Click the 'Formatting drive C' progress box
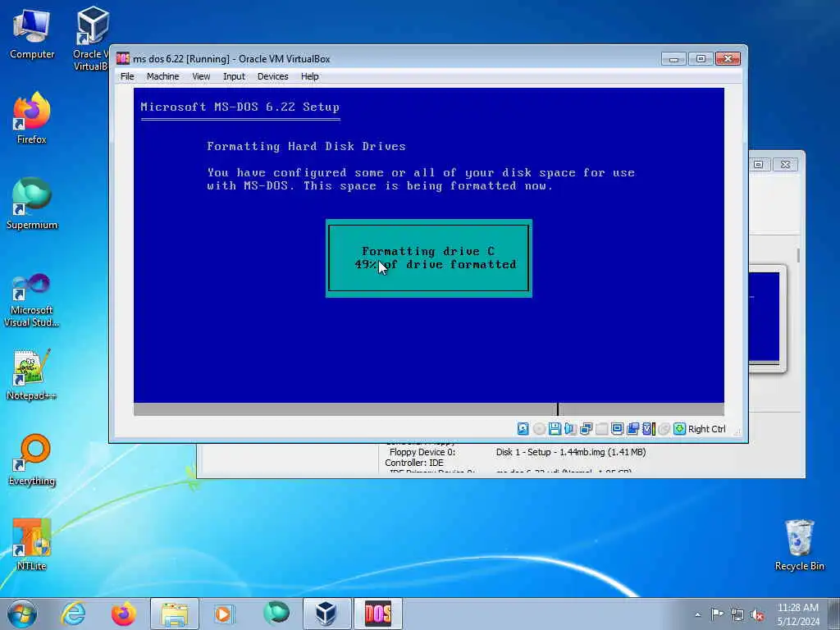The width and height of the screenshot is (840, 630). coord(428,258)
